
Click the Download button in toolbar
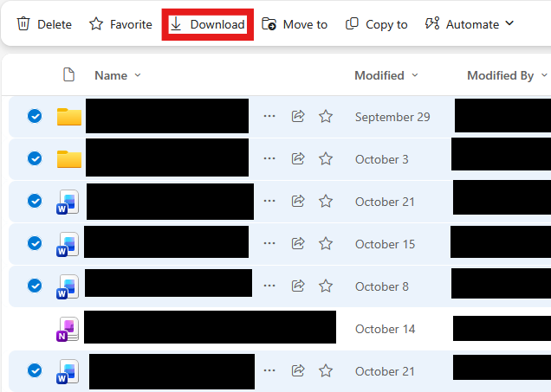tap(207, 24)
